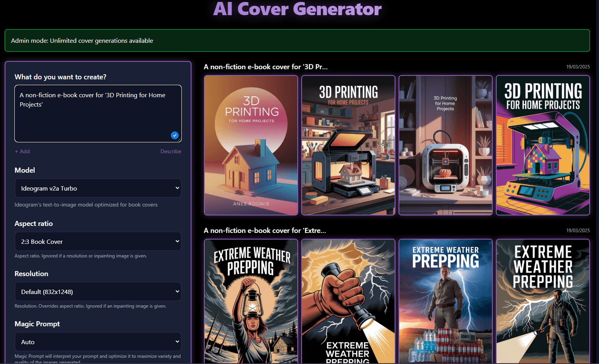This screenshot has height=364, width=599.
Task: Click the truncated '3D Pr...' gallery title
Action: pos(265,66)
